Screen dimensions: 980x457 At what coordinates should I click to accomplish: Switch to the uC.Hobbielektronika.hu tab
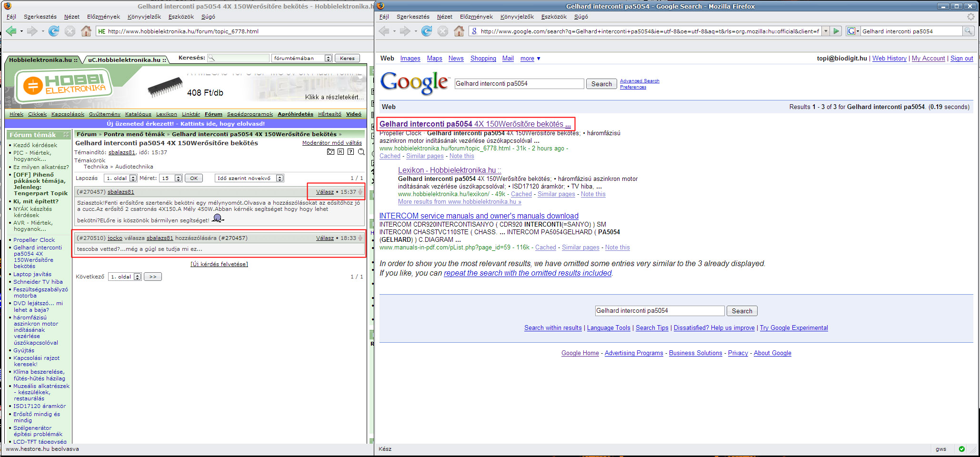127,60
